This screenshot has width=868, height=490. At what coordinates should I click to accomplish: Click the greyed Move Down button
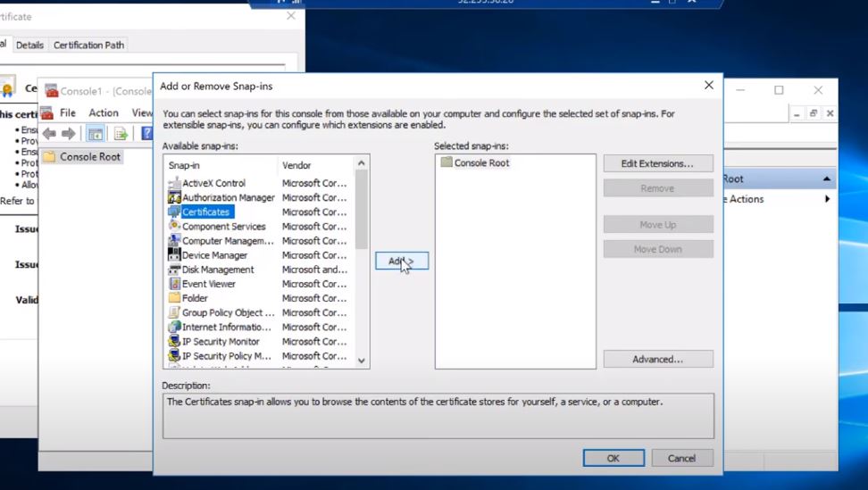point(658,249)
